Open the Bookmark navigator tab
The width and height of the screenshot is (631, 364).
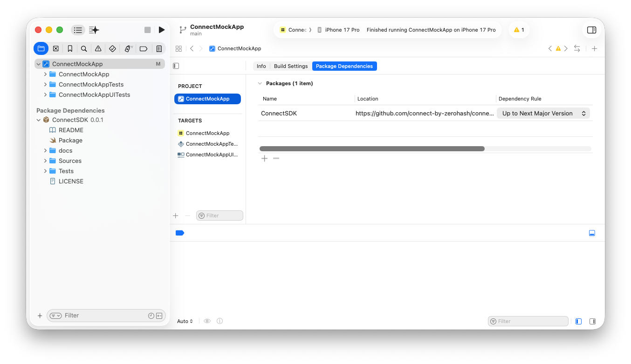point(70,48)
